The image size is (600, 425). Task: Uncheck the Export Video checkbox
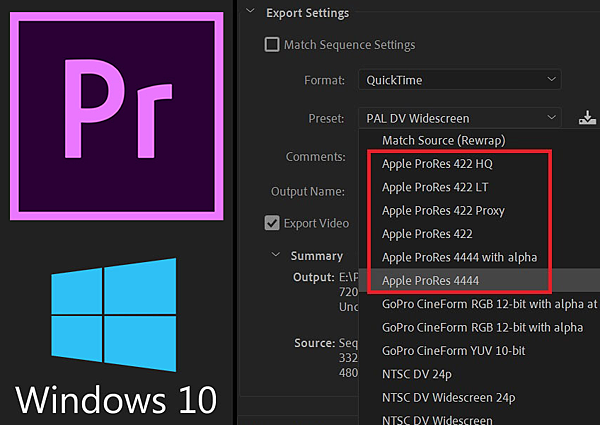click(x=272, y=223)
